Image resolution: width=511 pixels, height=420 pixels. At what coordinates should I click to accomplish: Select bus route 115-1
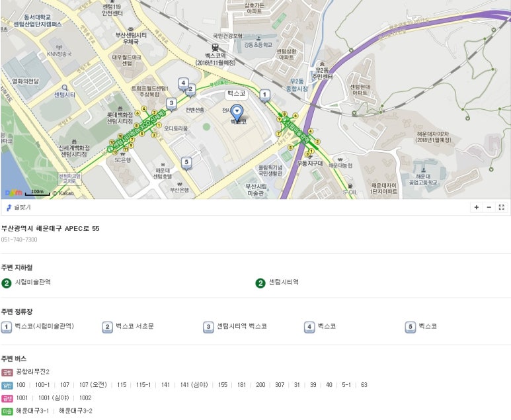pos(143,385)
